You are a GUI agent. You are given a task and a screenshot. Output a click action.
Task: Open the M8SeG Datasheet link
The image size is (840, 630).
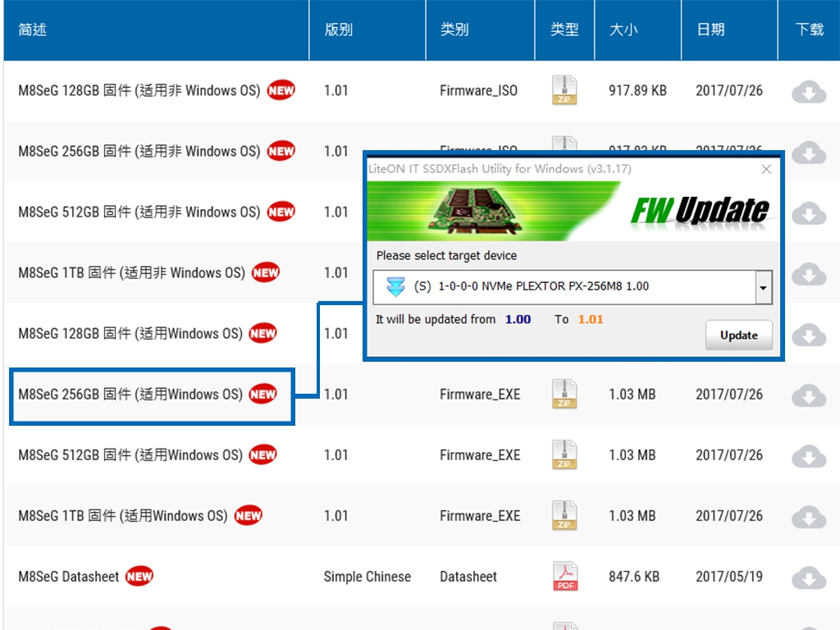click(x=69, y=577)
